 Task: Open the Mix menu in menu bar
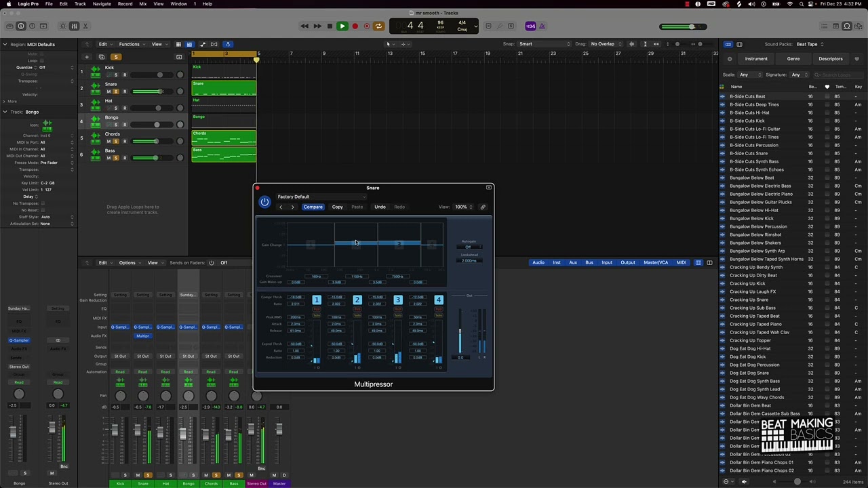click(143, 4)
